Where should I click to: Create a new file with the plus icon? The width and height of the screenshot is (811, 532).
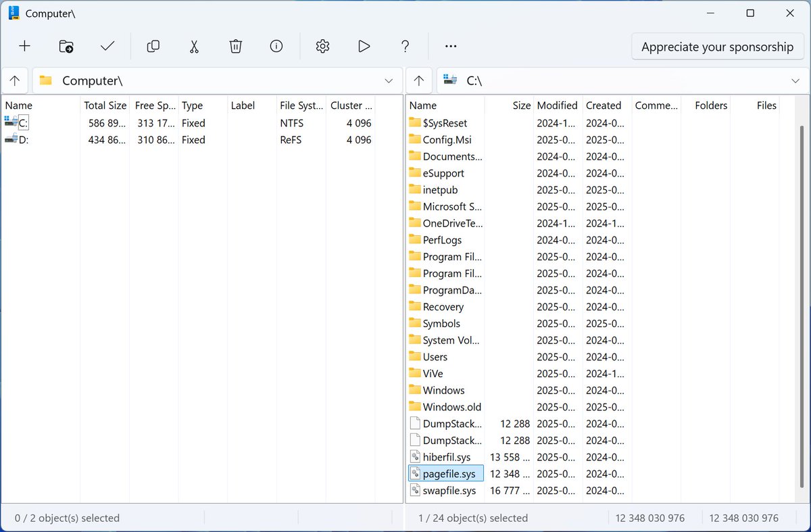click(24, 46)
